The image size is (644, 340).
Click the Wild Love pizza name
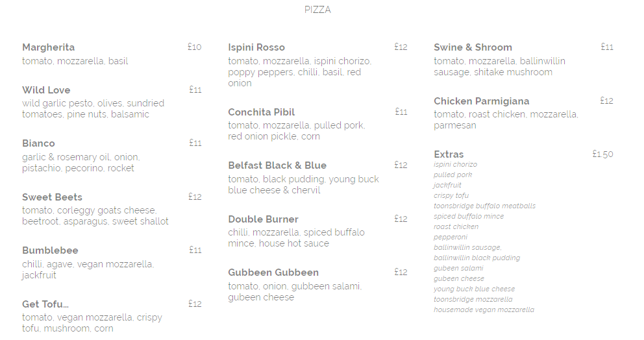coord(46,90)
